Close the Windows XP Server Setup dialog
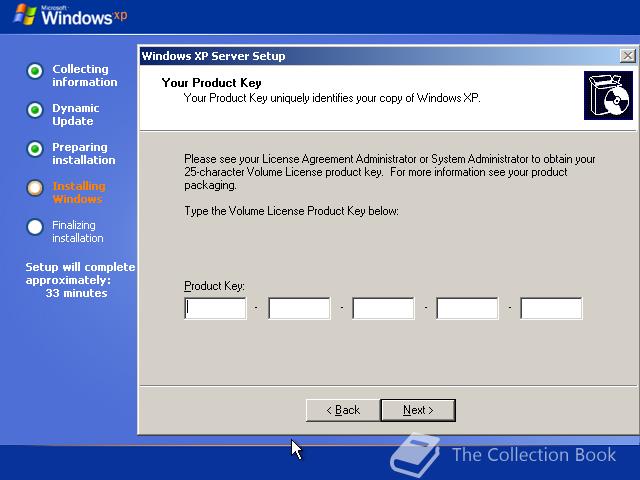Screen dimensions: 640x480 pos(627,56)
